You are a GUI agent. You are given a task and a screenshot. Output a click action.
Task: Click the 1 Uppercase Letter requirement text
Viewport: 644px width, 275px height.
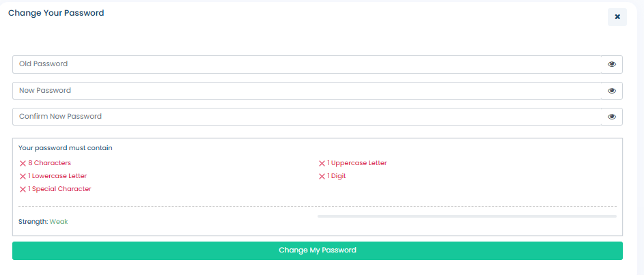[x=356, y=163]
